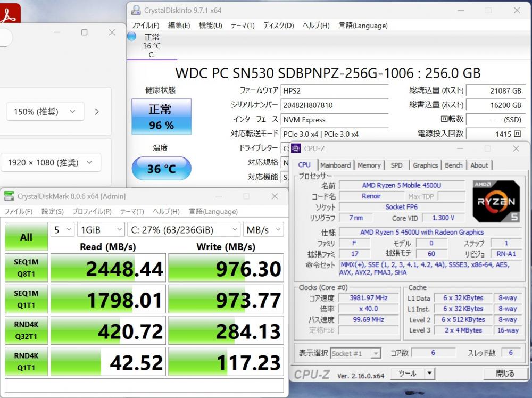Start the RND4K Q1T1 test

click(x=26, y=361)
